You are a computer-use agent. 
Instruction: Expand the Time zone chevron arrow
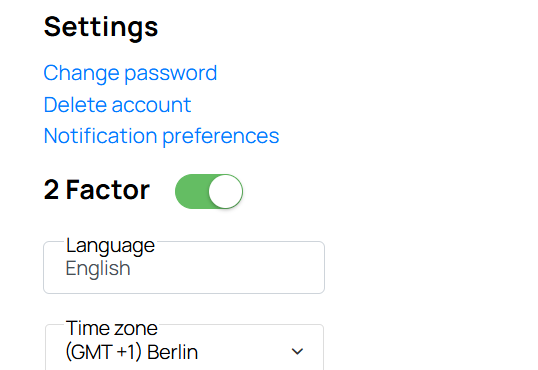coord(297,351)
